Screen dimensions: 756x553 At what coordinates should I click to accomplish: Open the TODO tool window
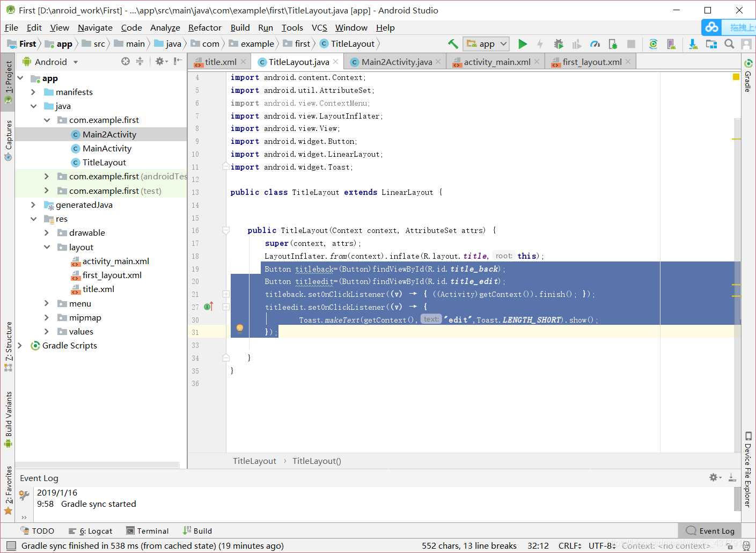click(37, 530)
